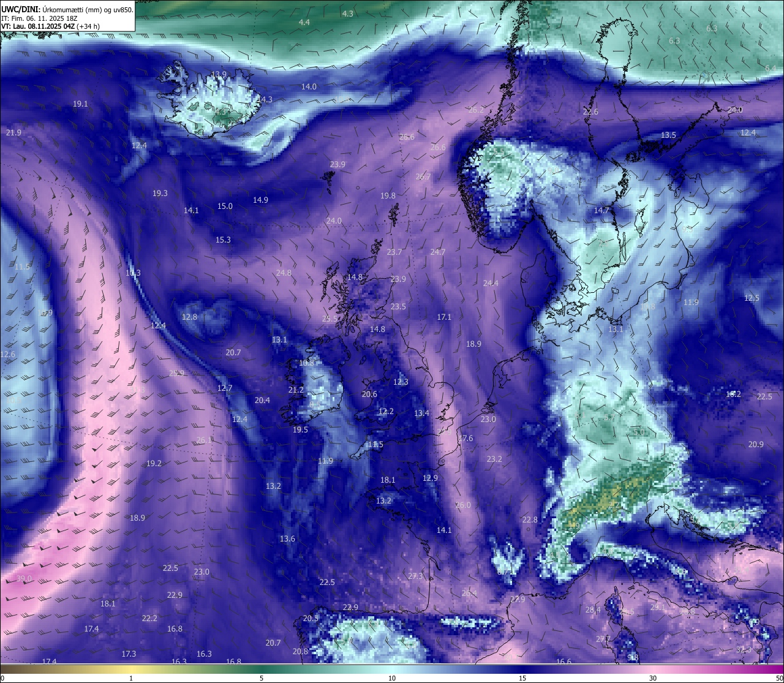The width and height of the screenshot is (784, 683).
Task: Click the 13.6 value on the map
Action: (x=287, y=539)
